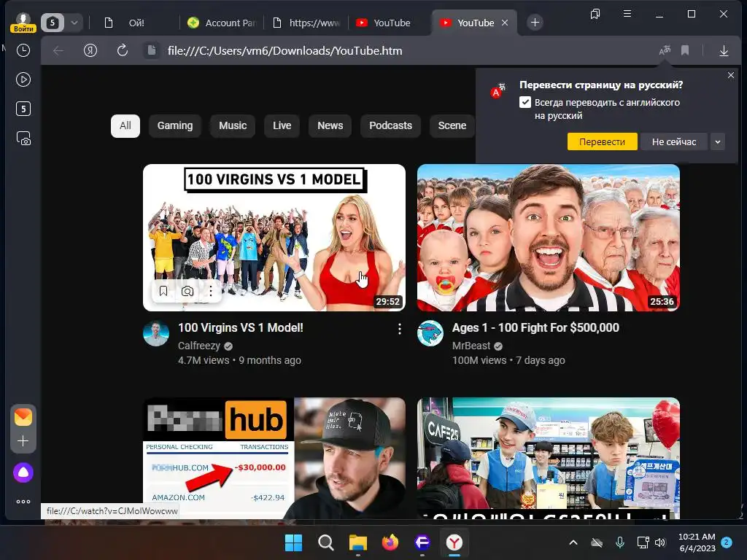Open the sidebar tab counter showing 5
Screen dimensions: 747x560
point(23,109)
